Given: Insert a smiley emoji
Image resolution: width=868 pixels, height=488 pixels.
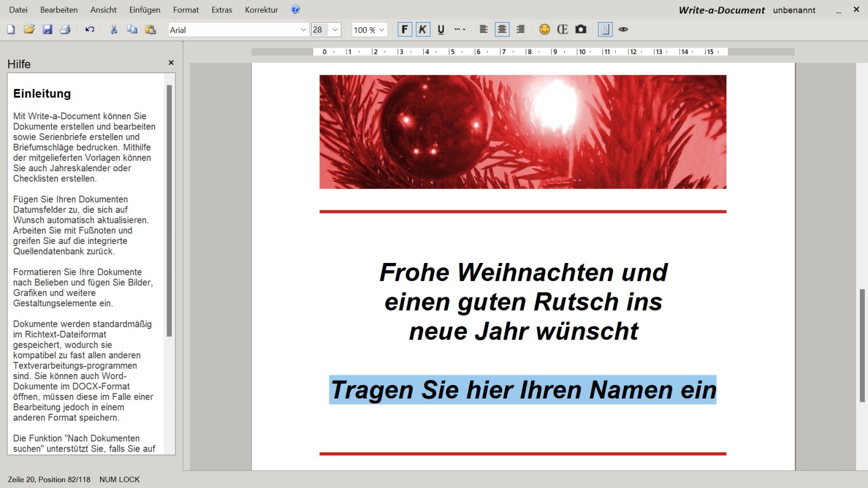Looking at the screenshot, I should click(545, 30).
